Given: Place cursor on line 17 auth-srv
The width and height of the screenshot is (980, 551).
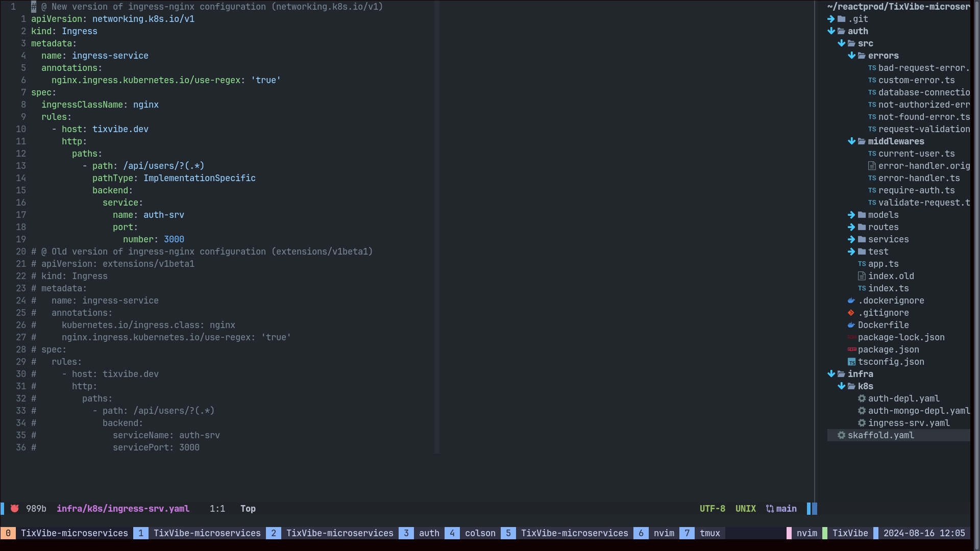Looking at the screenshot, I should (x=163, y=215).
